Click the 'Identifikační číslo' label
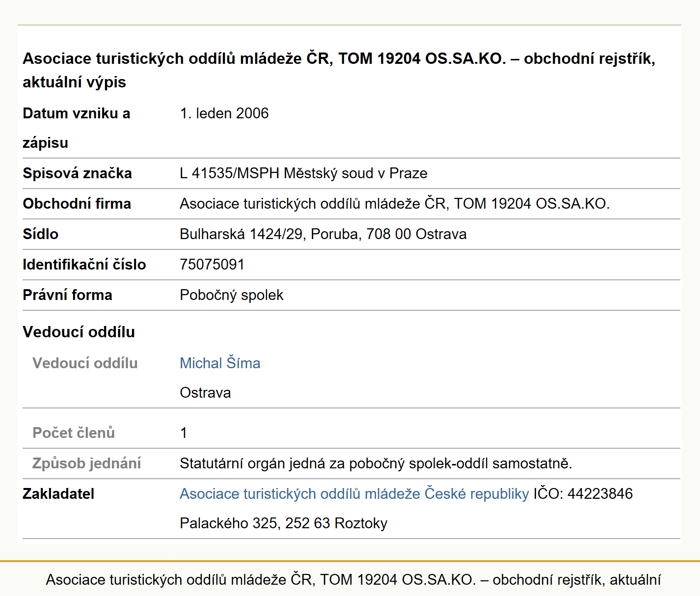 tap(84, 265)
